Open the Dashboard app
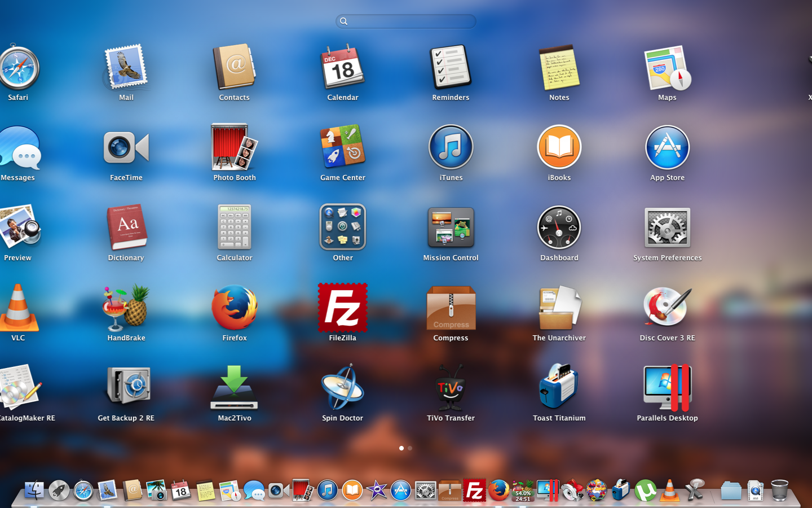 click(x=559, y=227)
